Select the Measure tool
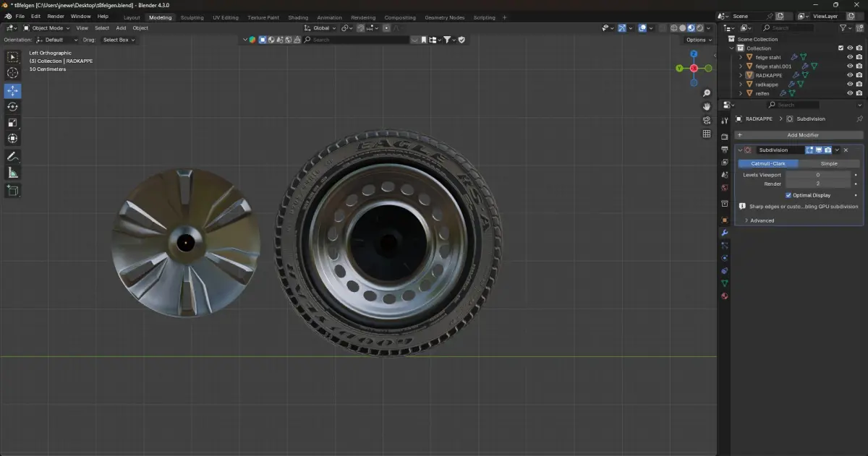 (13, 173)
